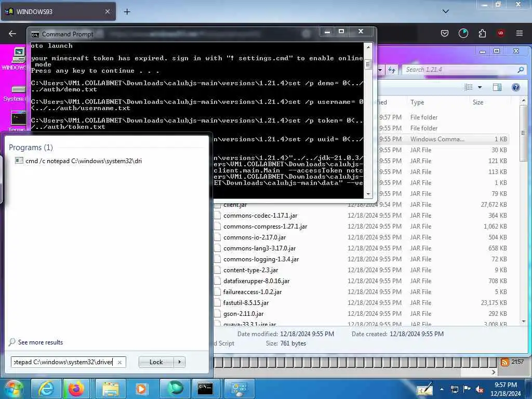Open the Control Panel taskbar icon

coord(239,389)
